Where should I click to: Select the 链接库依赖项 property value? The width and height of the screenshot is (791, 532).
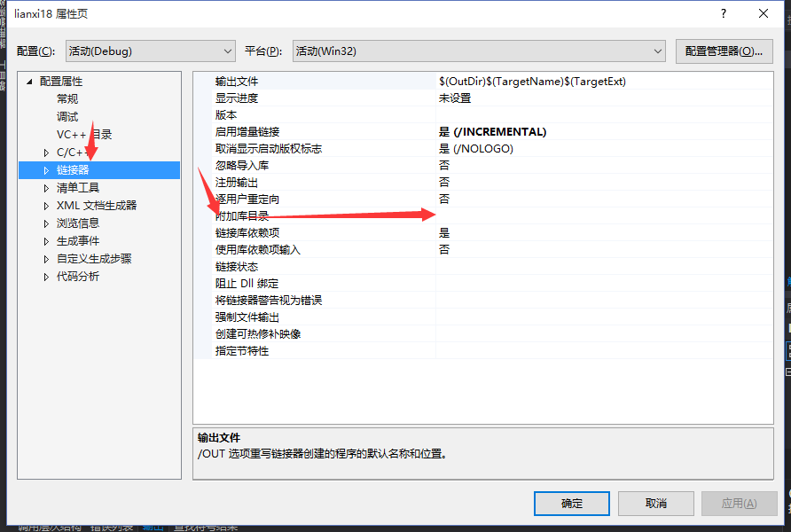(605, 233)
